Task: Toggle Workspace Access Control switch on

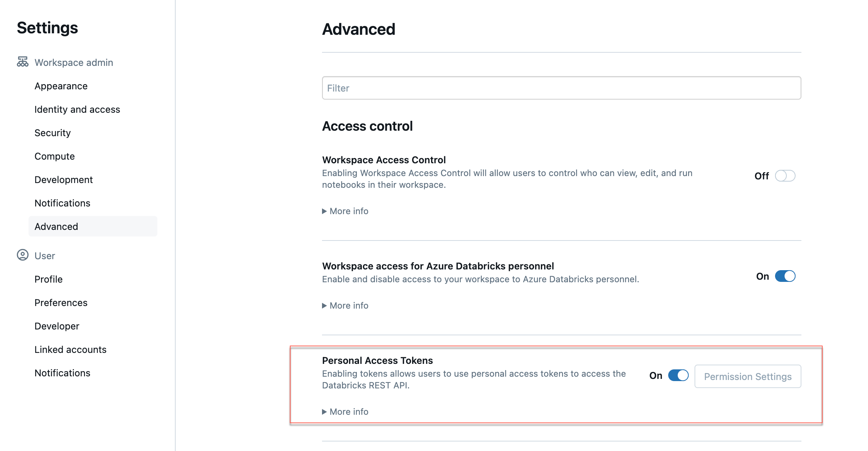Action: pos(785,176)
